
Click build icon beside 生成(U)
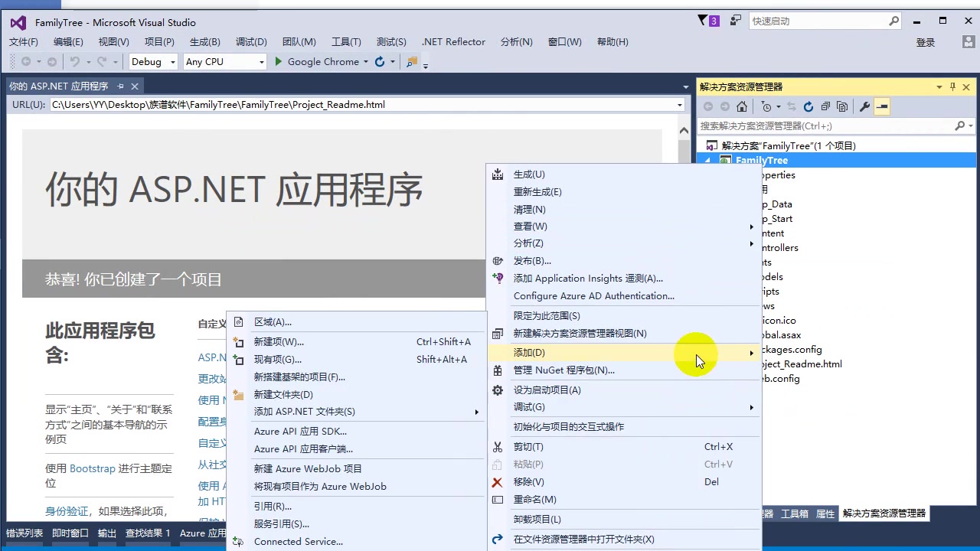[498, 174]
